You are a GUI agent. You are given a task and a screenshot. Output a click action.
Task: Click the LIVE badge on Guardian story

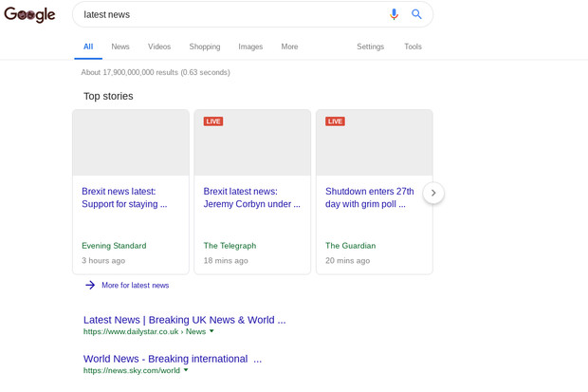[x=335, y=121]
